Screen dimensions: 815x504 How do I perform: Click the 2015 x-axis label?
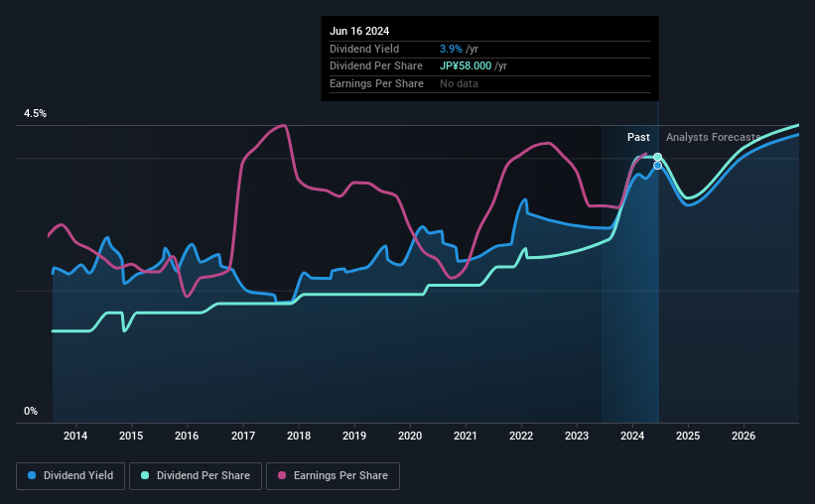[131, 436]
